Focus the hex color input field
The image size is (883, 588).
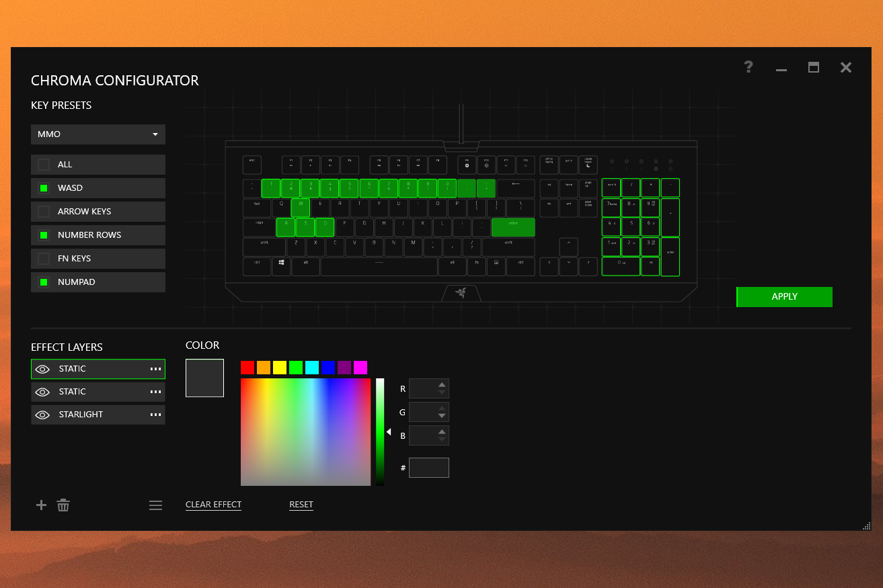click(x=429, y=468)
